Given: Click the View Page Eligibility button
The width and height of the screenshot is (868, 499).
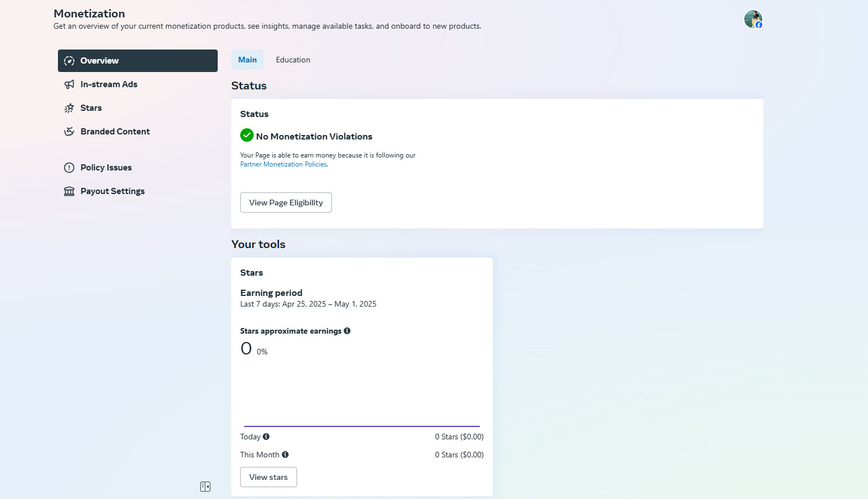Looking at the screenshot, I should pos(286,203).
